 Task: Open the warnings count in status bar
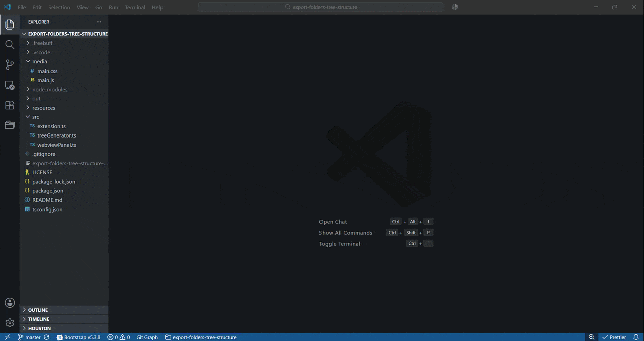tap(125, 337)
